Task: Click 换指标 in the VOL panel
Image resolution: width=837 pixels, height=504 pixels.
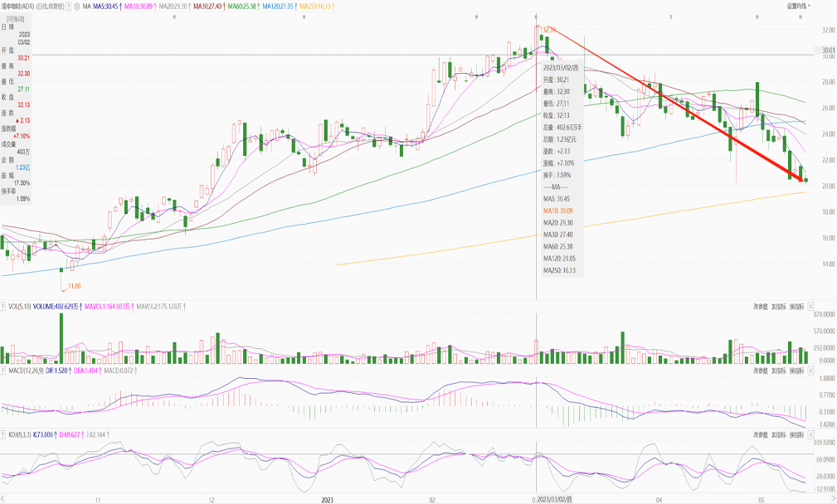Action: pos(796,308)
